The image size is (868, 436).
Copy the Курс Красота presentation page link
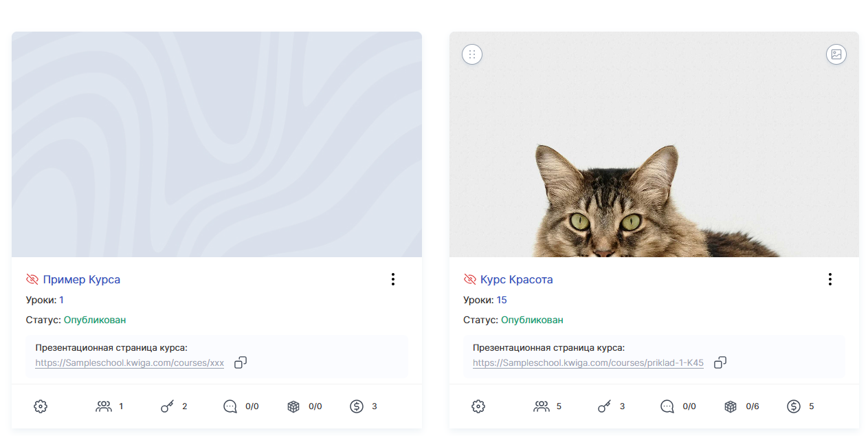[x=720, y=362]
